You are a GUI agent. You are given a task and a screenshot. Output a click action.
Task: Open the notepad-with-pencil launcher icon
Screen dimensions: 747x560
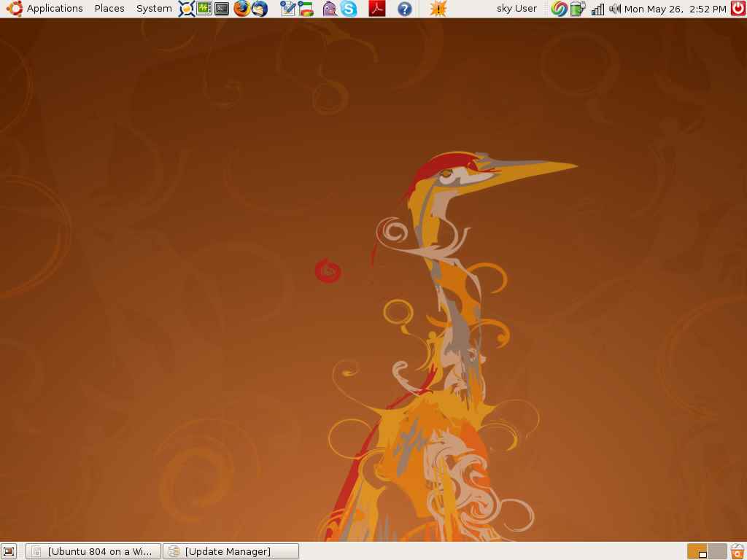[287, 9]
